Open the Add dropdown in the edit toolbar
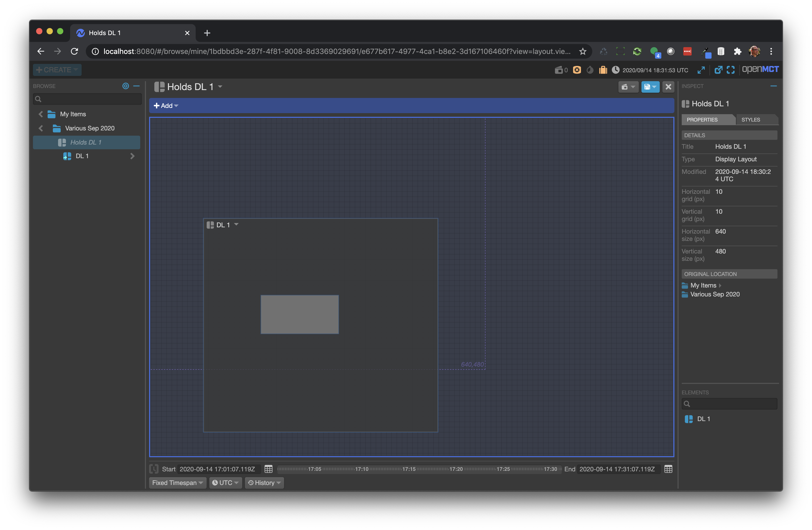Viewport: 812px width, 530px height. 166,105
